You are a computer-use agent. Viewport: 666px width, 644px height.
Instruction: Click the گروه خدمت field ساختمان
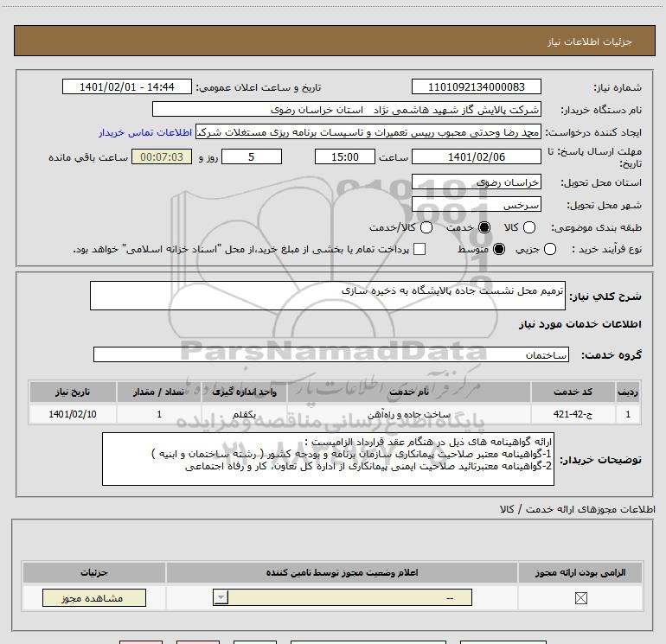coord(331,354)
